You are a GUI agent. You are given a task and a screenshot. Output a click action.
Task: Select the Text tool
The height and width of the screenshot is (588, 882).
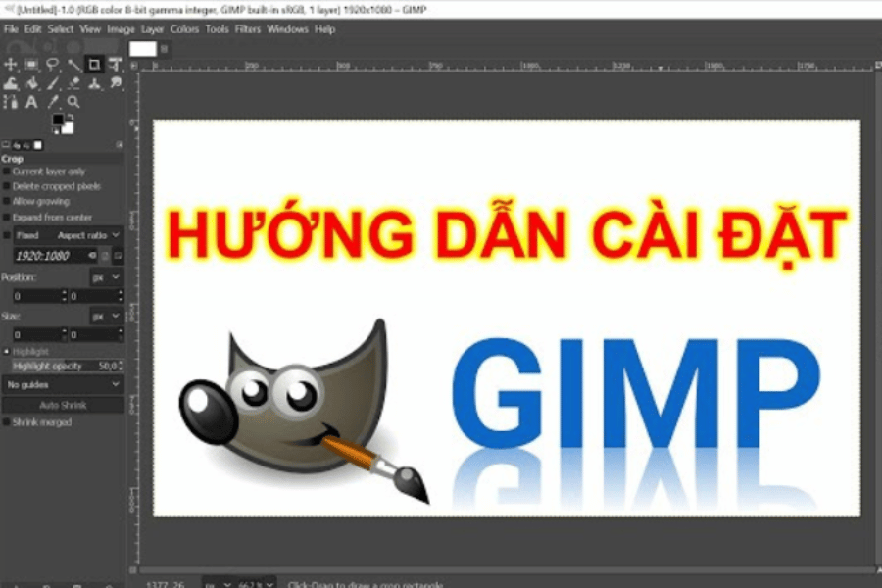31,102
